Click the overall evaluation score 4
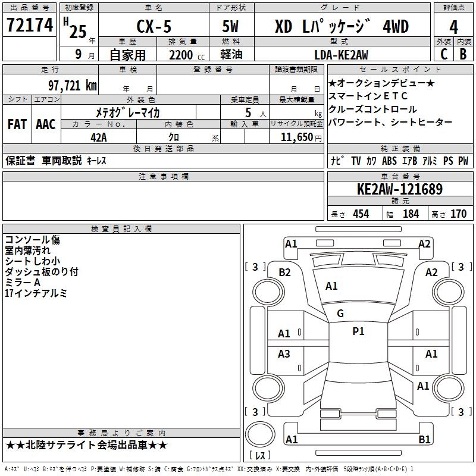The height and width of the screenshot is (476, 476). (x=453, y=27)
